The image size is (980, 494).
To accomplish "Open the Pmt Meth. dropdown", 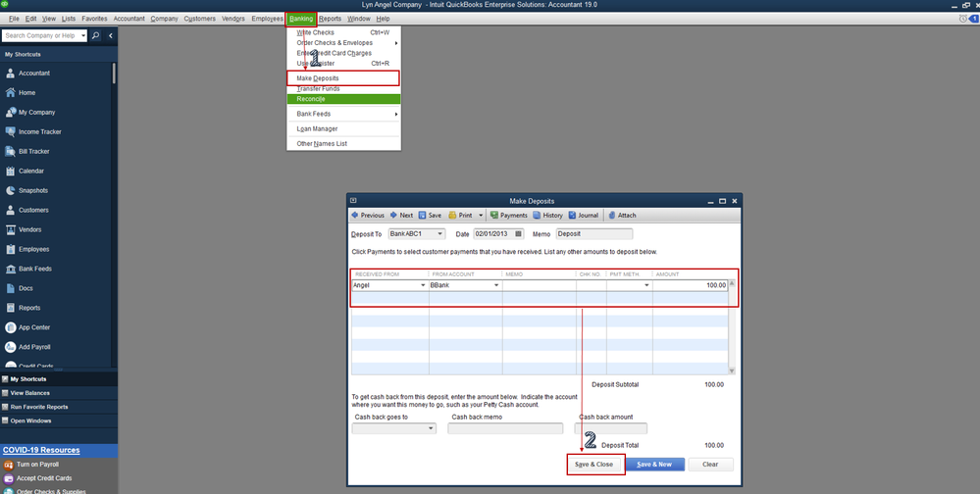I will (x=646, y=285).
